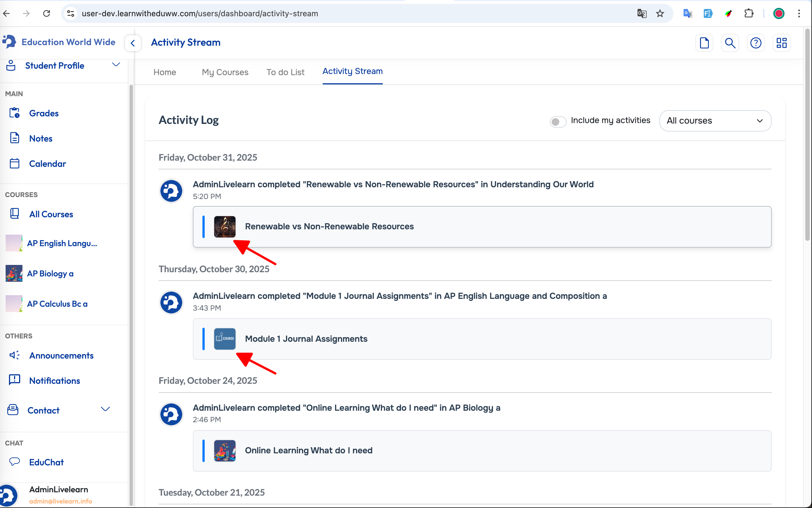The image size is (812, 508).
Task: Open Calendar in the sidebar
Action: click(47, 164)
